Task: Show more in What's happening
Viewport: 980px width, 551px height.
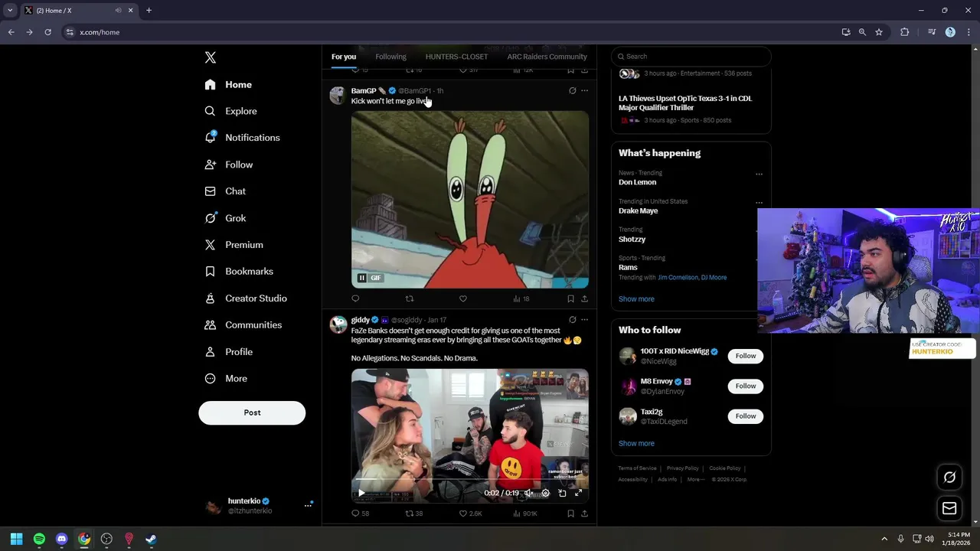Action: (636, 299)
